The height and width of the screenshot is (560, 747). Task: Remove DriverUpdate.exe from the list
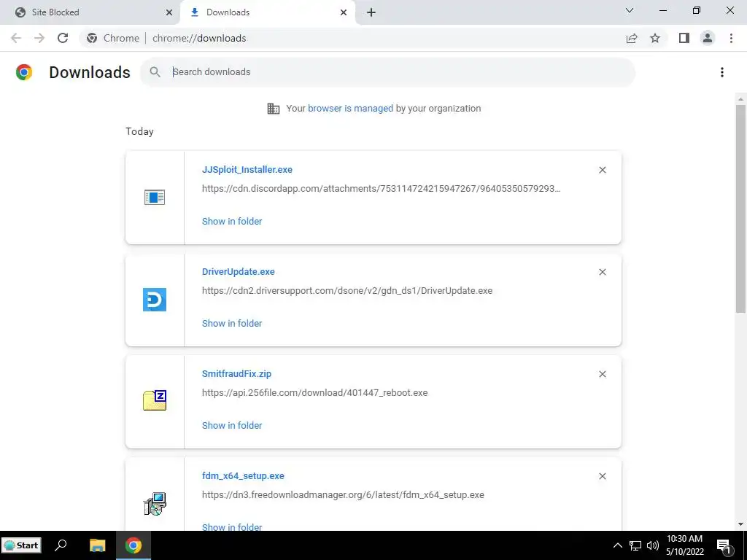[x=602, y=272]
